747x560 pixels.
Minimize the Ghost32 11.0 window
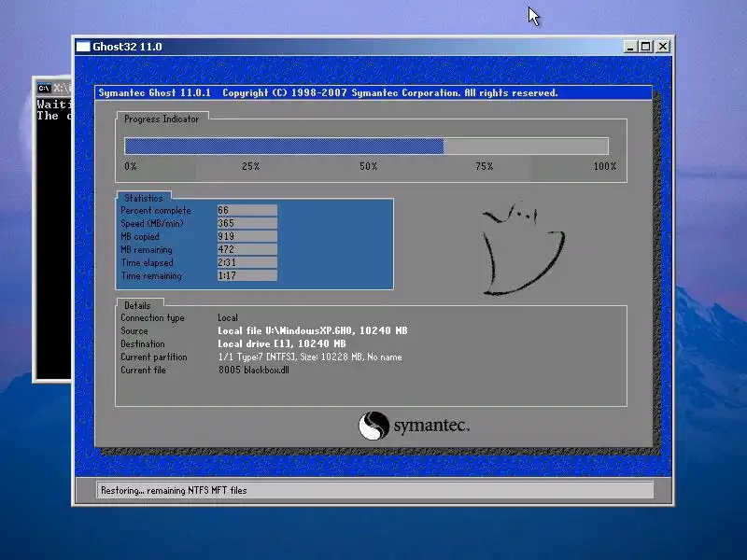point(630,47)
